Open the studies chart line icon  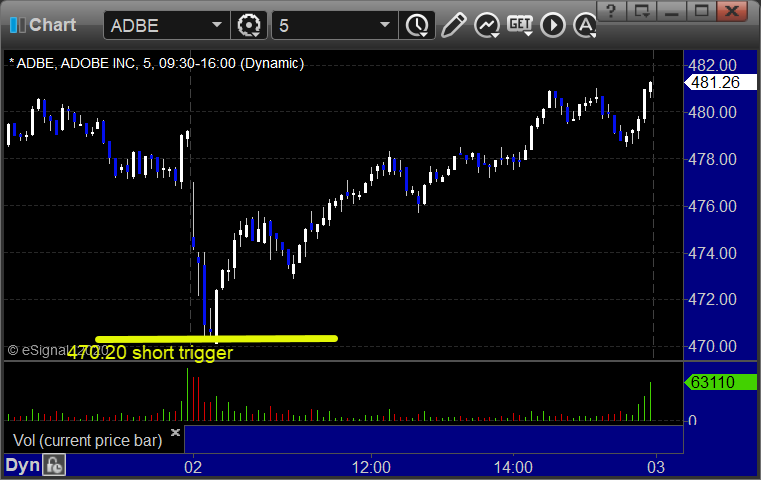(x=487, y=25)
